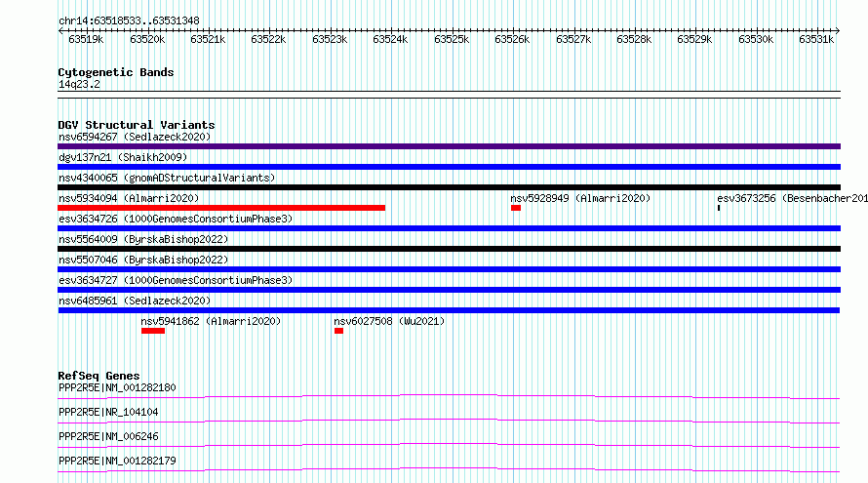Click the blue esv3634727 variant bar

pos(449,290)
